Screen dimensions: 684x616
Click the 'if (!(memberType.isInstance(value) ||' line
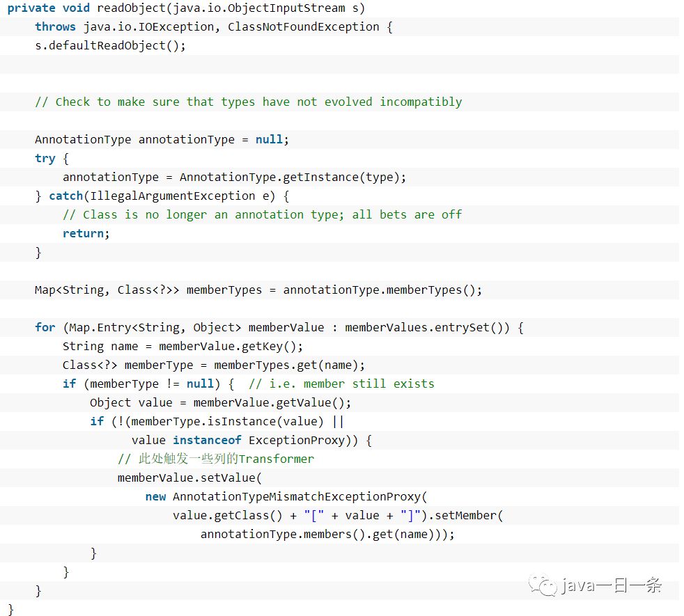217,421
